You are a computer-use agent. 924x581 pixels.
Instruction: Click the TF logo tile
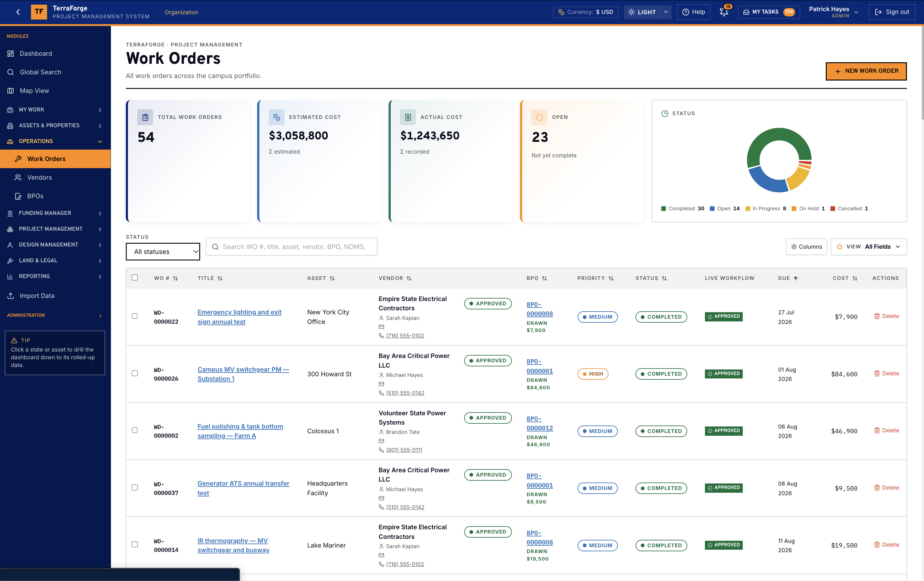(x=39, y=12)
